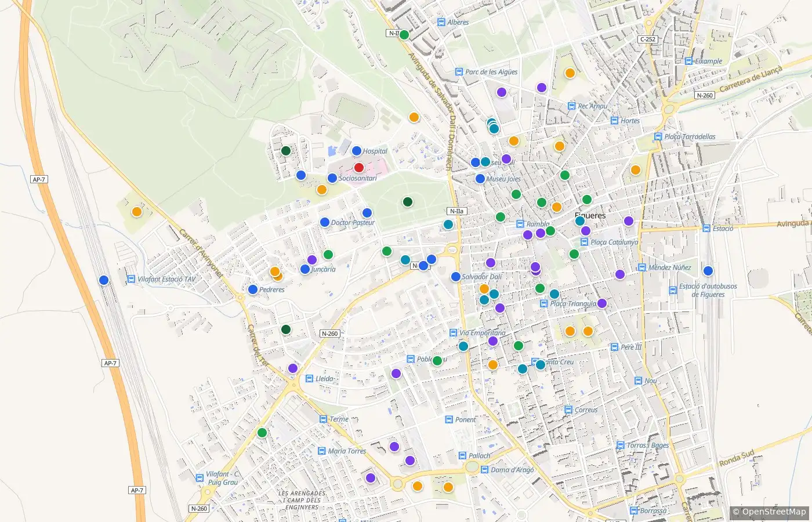Click the C-252 road shield
The height and width of the screenshot is (522, 812).
click(x=647, y=39)
